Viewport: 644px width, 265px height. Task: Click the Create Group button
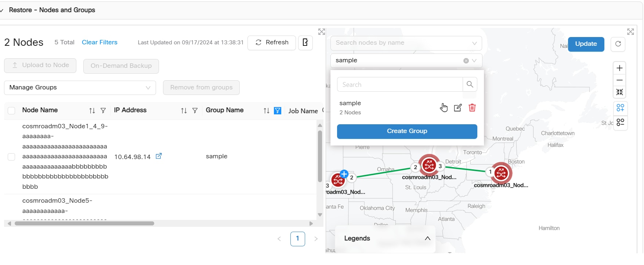click(x=407, y=132)
